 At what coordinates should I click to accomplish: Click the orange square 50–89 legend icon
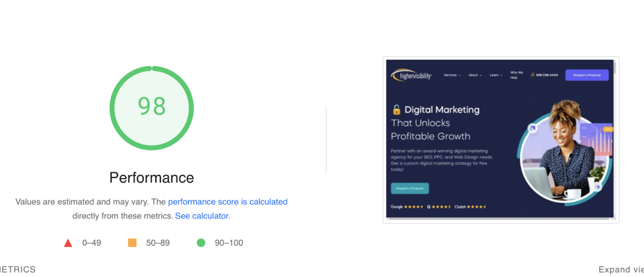tap(132, 243)
